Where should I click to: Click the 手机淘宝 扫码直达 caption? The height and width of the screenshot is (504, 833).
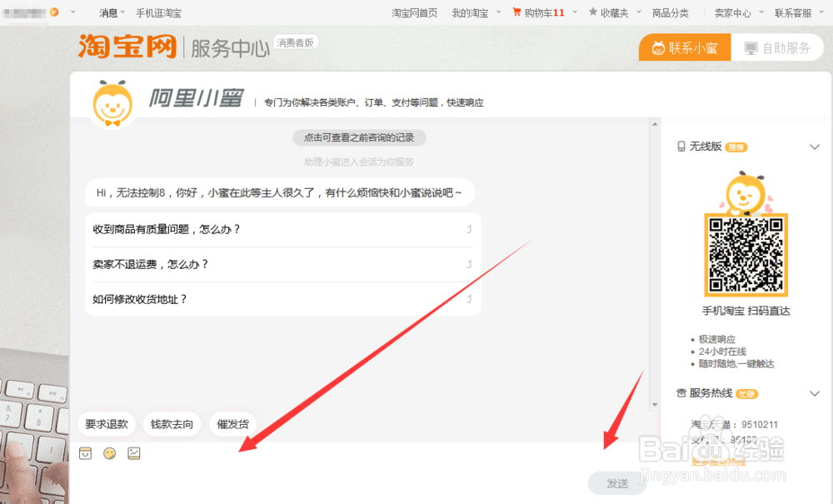[746, 311]
